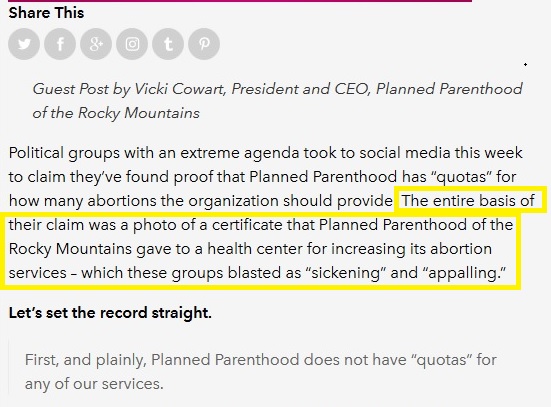
Task: Click the Google Plus share icon
Action: 96,44
